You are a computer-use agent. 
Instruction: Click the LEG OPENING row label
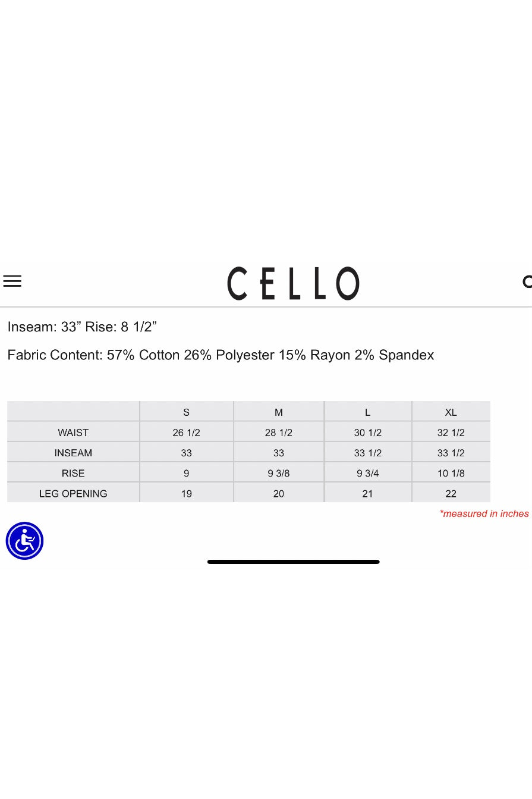[x=73, y=493]
